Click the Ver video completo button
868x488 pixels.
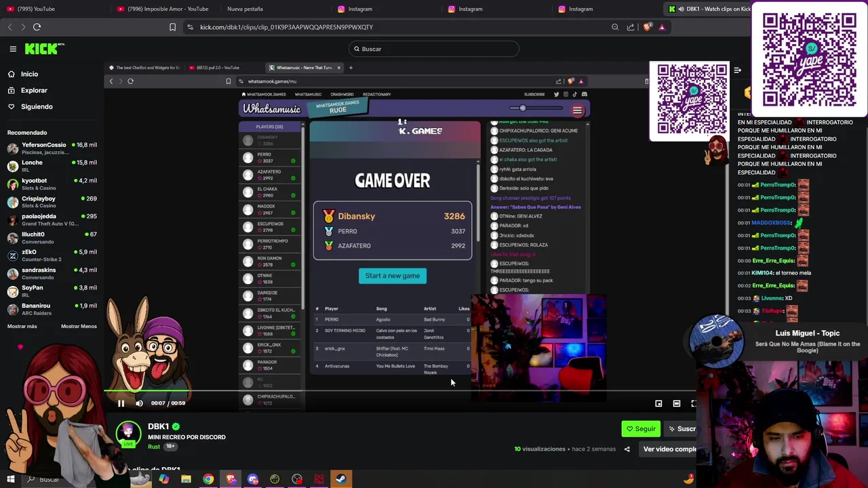click(x=669, y=449)
